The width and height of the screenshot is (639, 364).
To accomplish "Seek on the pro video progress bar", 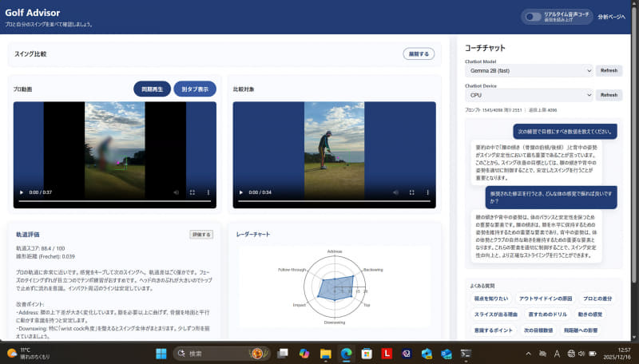I will click(114, 201).
